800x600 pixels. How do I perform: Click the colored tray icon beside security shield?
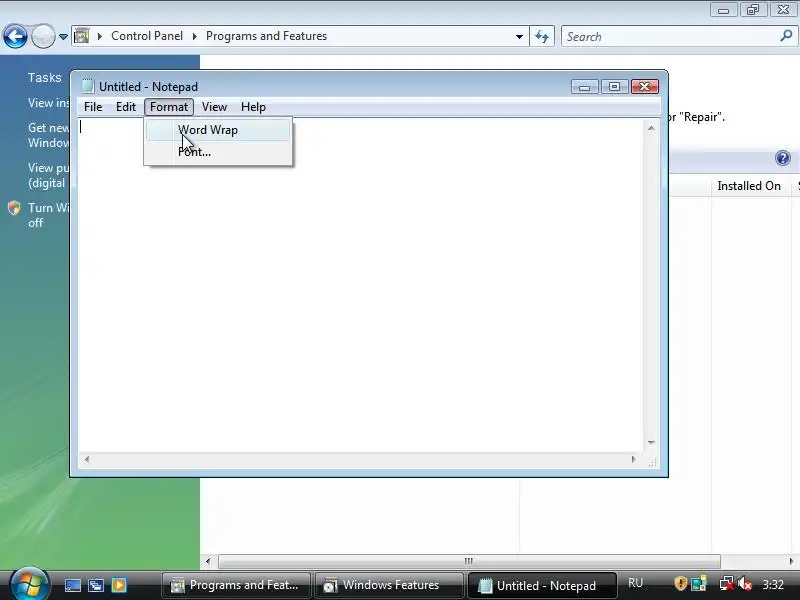click(698, 583)
